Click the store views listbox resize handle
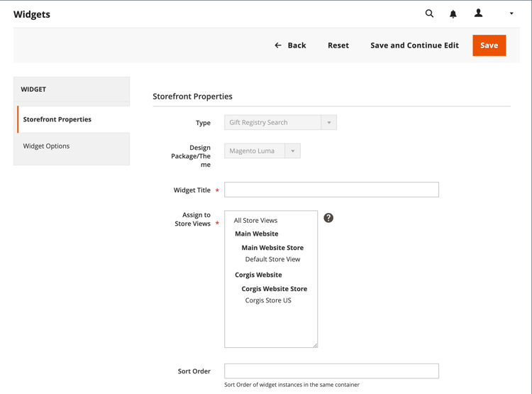 tap(315, 345)
